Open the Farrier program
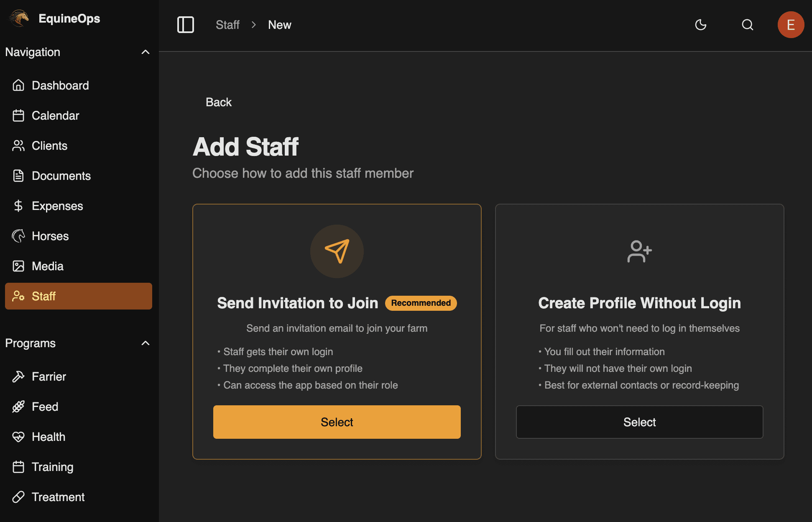 click(49, 376)
